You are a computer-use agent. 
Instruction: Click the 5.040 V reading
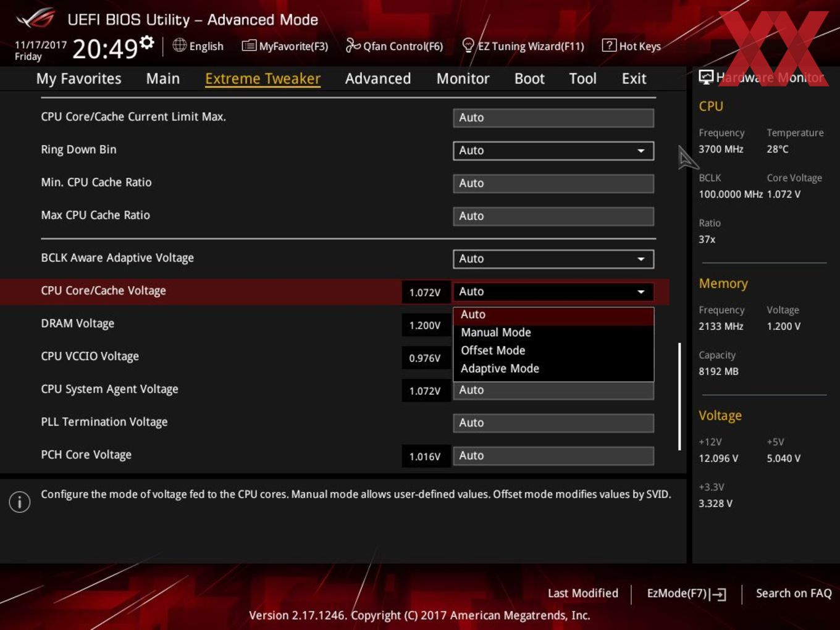[784, 458]
